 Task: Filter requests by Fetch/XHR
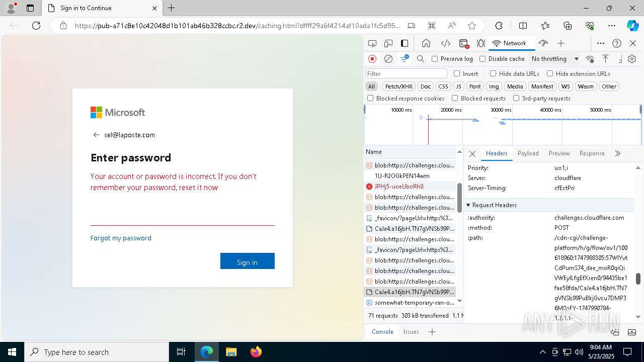[x=399, y=86]
